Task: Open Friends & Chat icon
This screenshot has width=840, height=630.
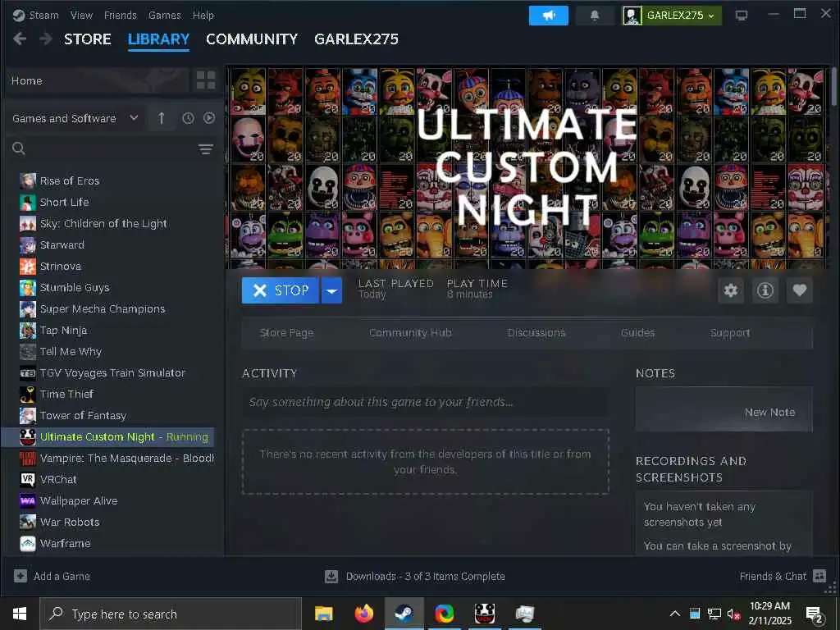Action: (819, 576)
